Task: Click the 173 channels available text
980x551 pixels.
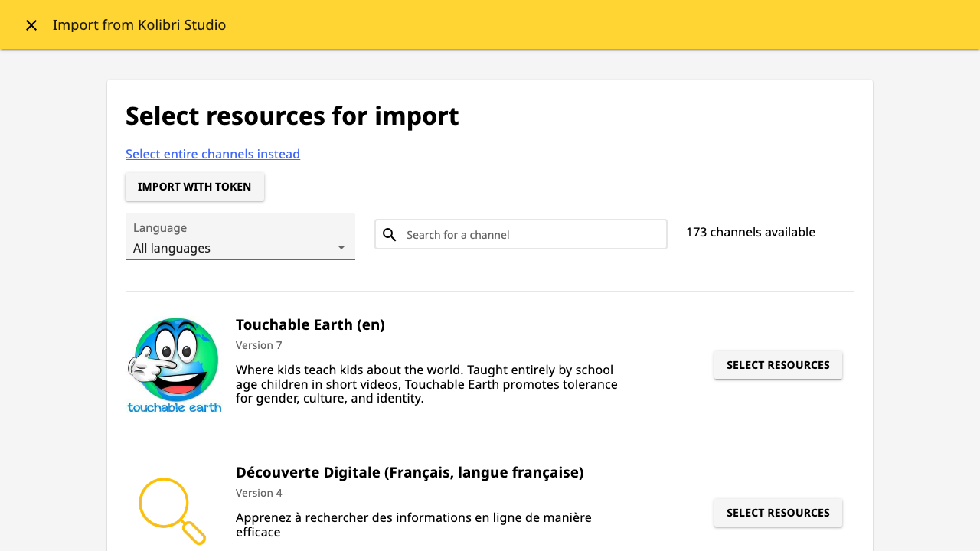Action: [x=750, y=232]
